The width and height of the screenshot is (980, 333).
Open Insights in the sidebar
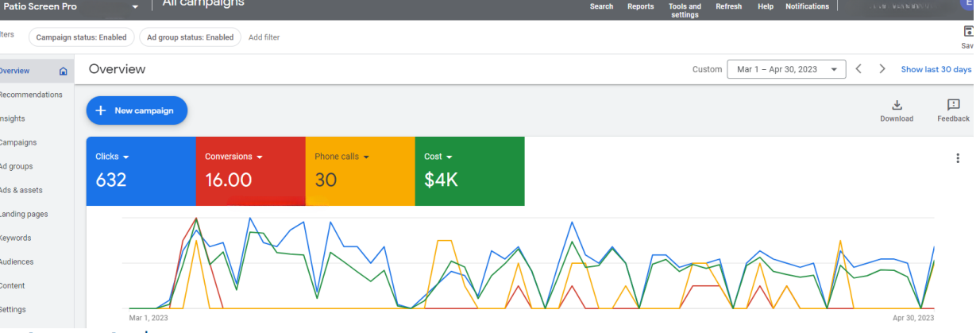(x=13, y=118)
